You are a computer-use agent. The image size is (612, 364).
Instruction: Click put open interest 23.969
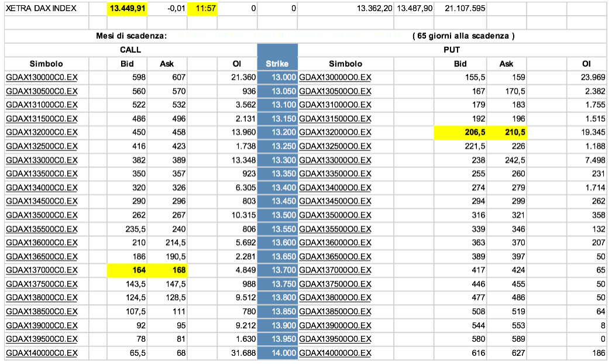(x=593, y=77)
